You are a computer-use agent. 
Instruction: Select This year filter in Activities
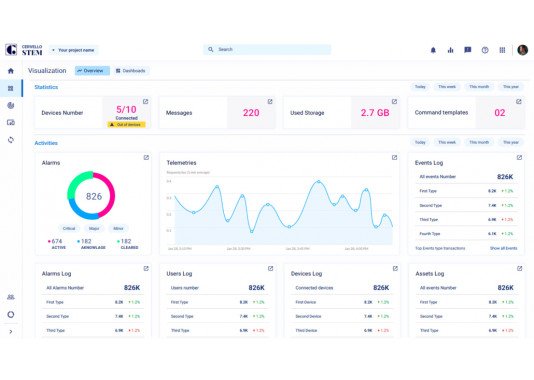tap(511, 142)
